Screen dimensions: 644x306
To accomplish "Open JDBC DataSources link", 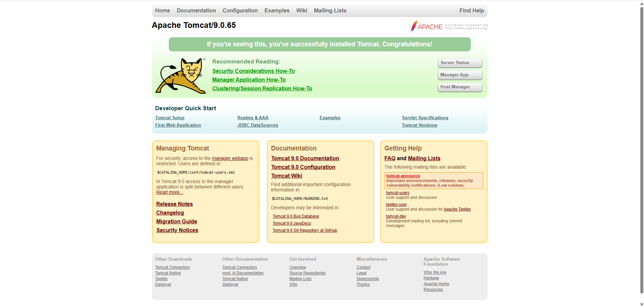I will tap(258, 125).
